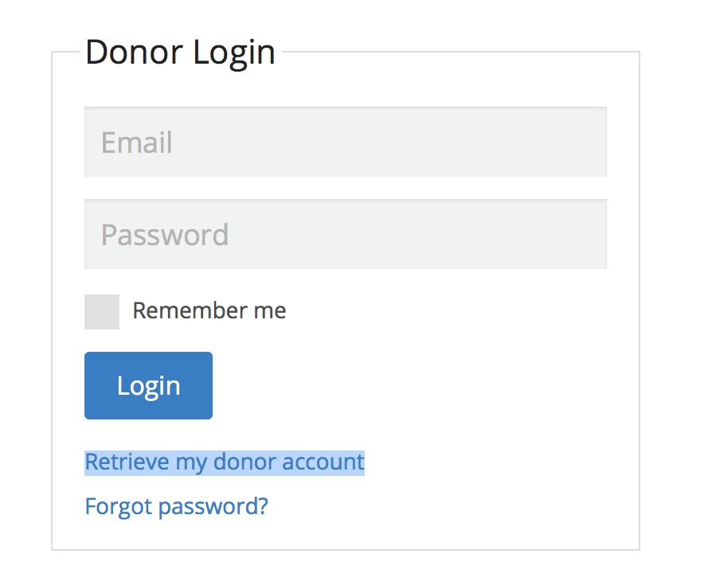Focus the Password input field
Viewport: 728px width, 581px height.
pyautogui.click(x=345, y=234)
